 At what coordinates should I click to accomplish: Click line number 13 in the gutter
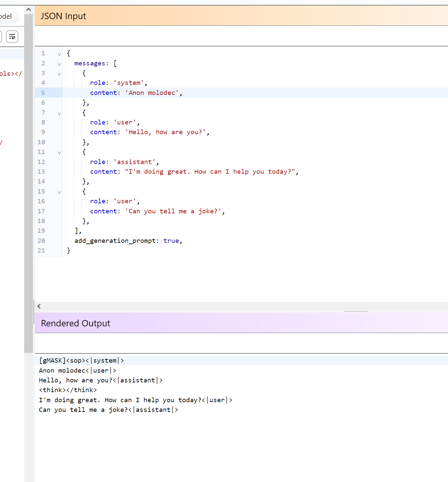pos(41,172)
